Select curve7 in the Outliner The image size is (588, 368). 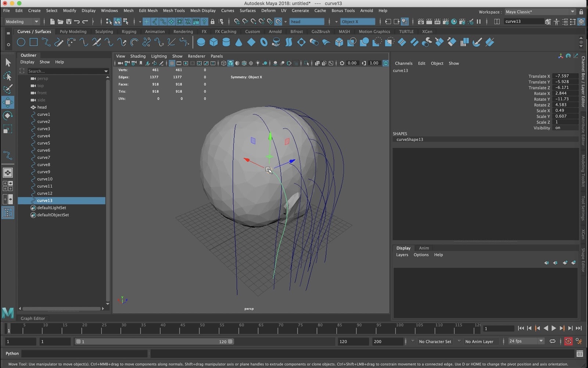[x=43, y=158]
